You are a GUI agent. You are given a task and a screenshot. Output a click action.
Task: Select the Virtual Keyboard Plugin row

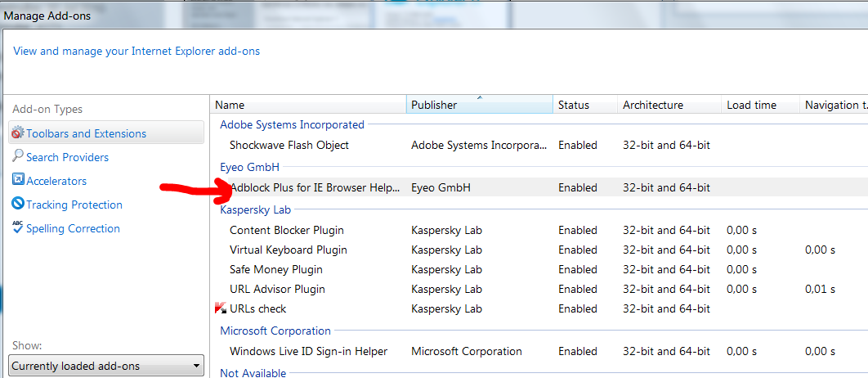click(x=288, y=250)
